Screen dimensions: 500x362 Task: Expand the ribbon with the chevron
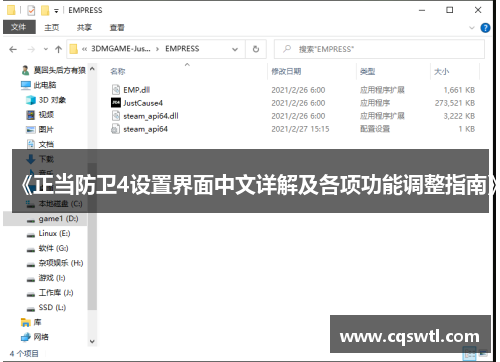click(x=472, y=28)
